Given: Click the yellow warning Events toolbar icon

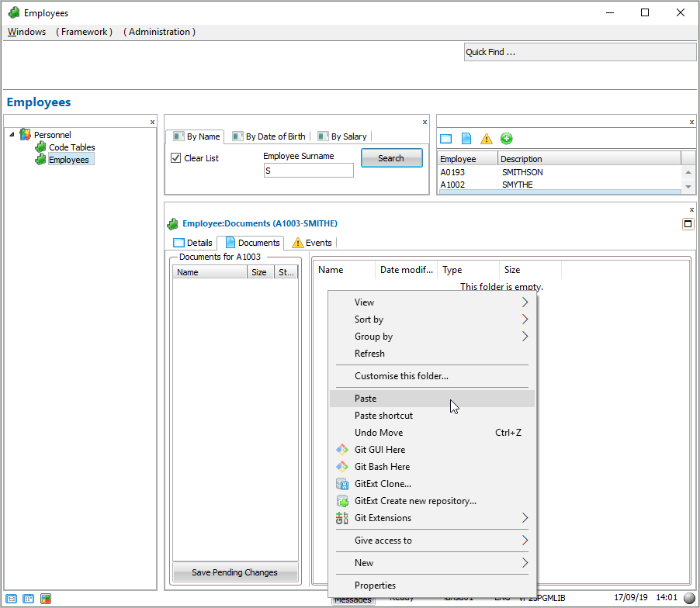Looking at the screenshot, I should (487, 139).
